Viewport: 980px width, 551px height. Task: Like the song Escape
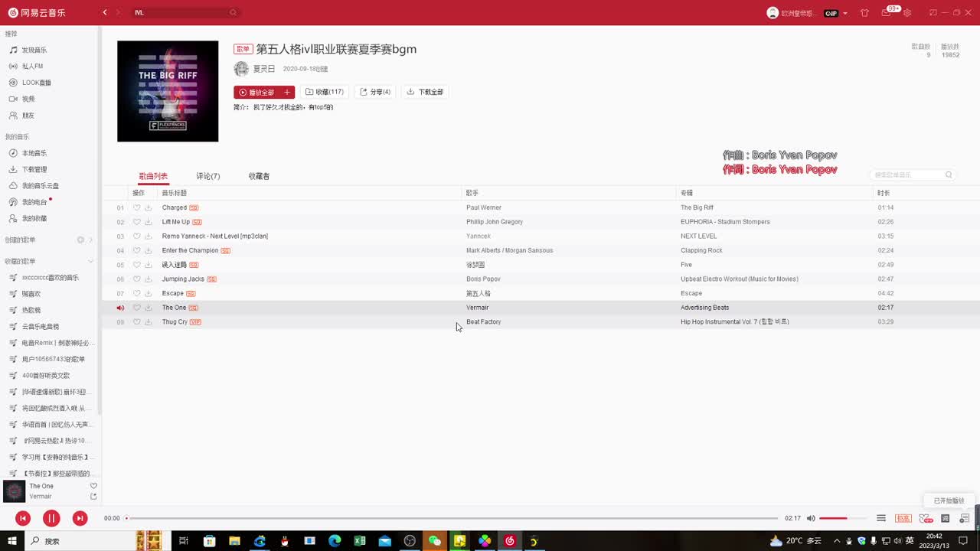[x=137, y=293]
